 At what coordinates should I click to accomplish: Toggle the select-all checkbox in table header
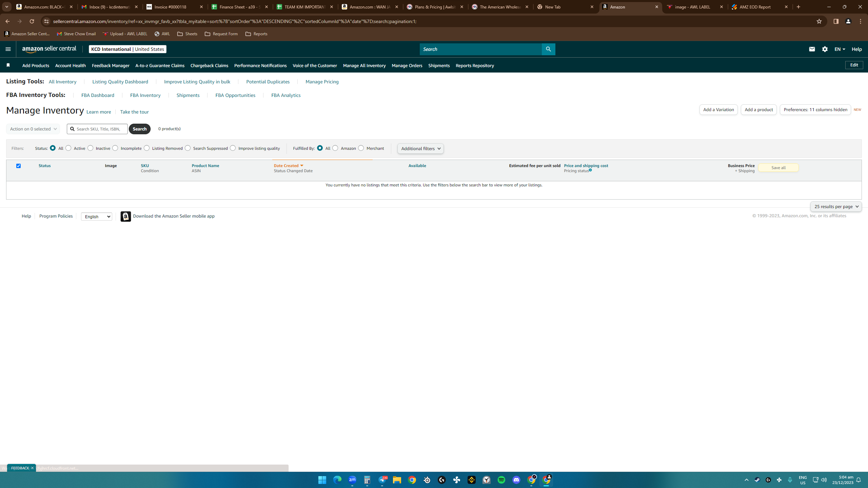tap(19, 166)
